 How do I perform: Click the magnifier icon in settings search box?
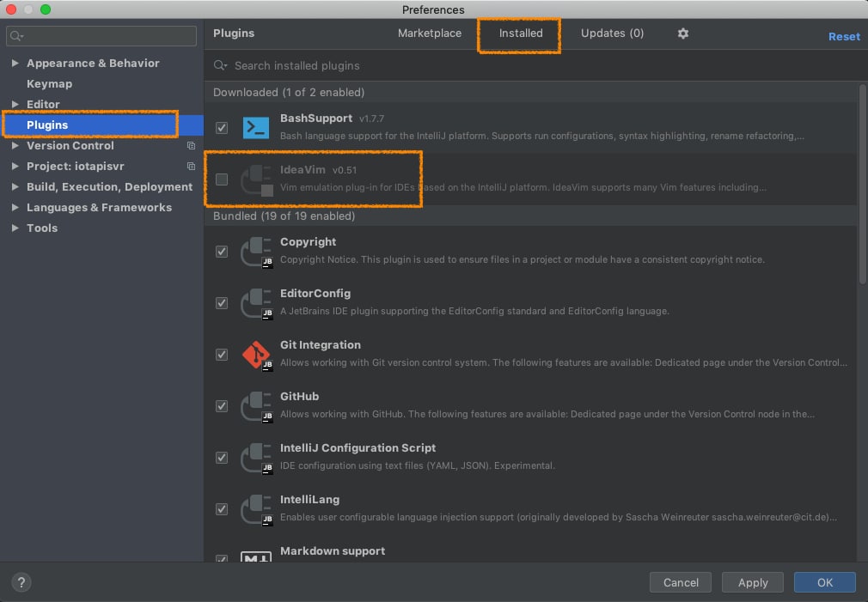point(16,36)
